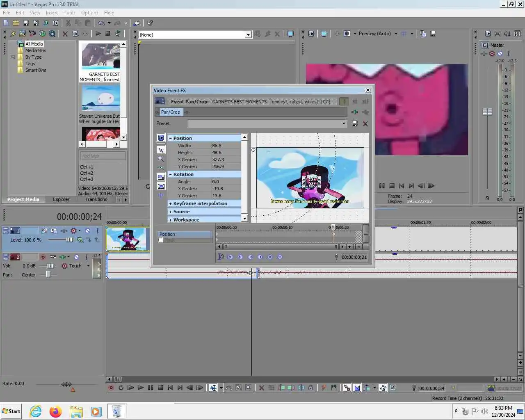Collapse the Rotation property group
525x420 pixels.
click(171, 174)
